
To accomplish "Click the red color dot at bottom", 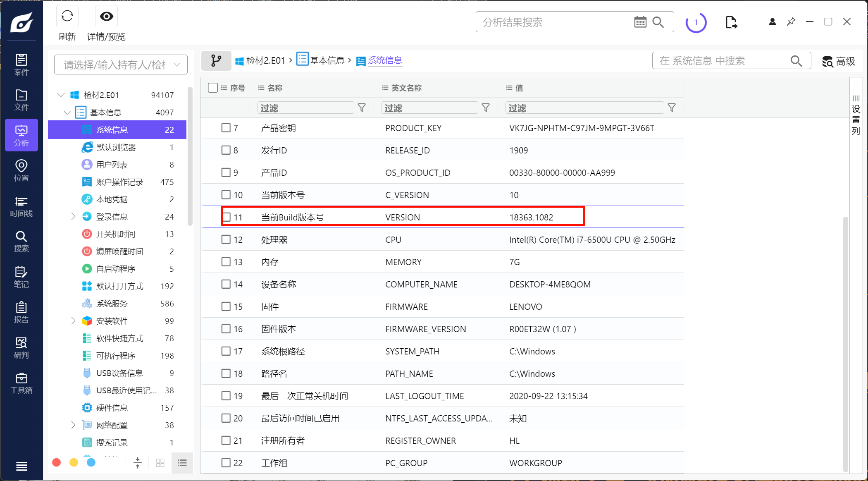I will tap(57, 462).
